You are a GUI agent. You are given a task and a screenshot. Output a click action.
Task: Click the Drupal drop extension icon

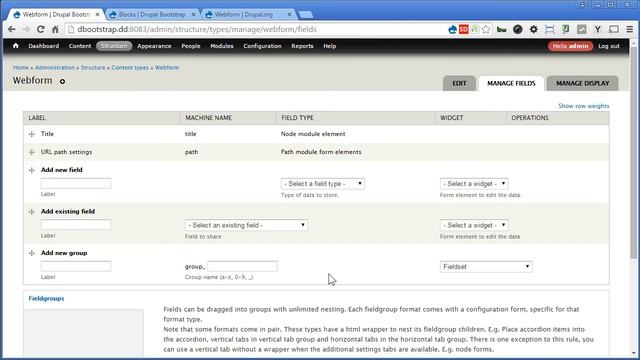pos(452,29)
